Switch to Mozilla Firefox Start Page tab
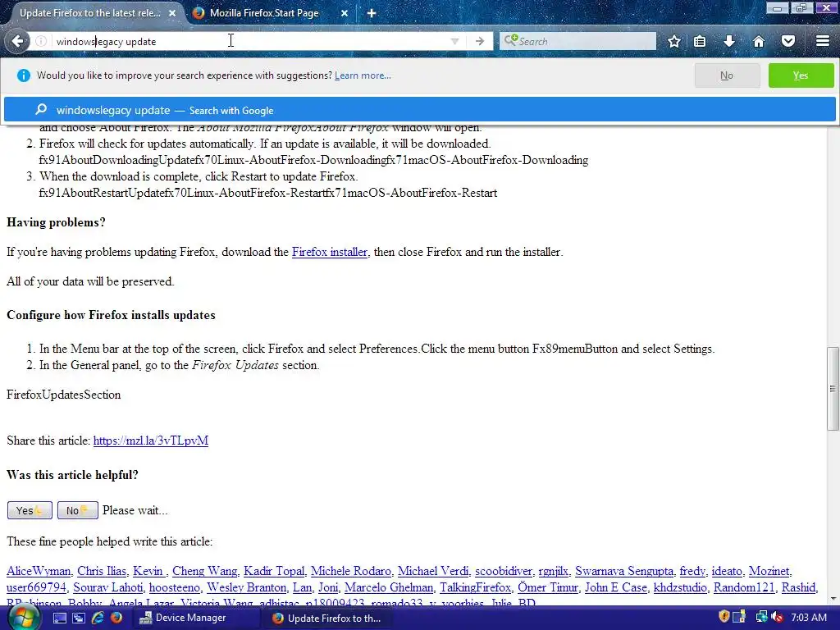Image resolution: width=840 pixels, height=630 pixels. 263,13
